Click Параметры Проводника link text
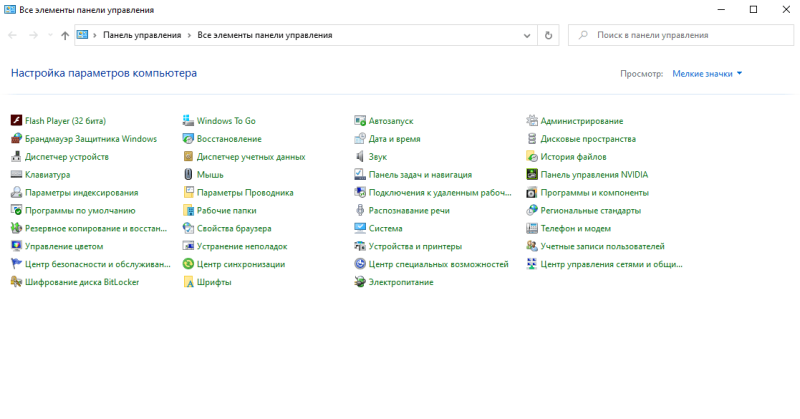The height and width of the screenshot is (419, 800). pyautogui.click(x=245, y=192)
